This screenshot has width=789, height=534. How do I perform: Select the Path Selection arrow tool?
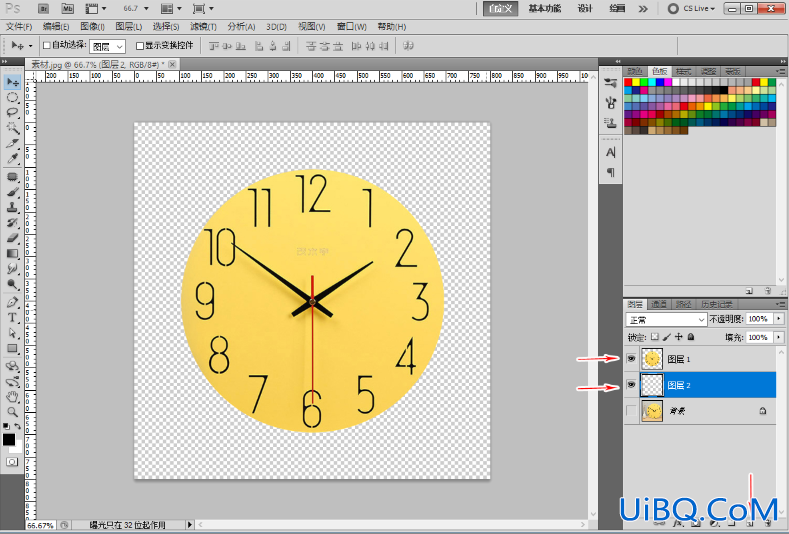pos(13,333)
